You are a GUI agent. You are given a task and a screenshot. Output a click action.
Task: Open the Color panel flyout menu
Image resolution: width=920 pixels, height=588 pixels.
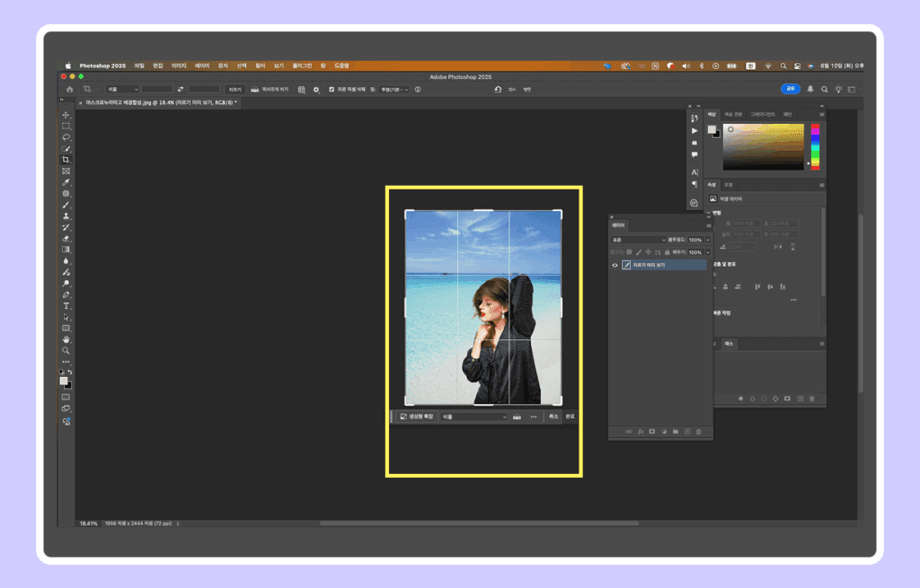(x=821, y=114)
